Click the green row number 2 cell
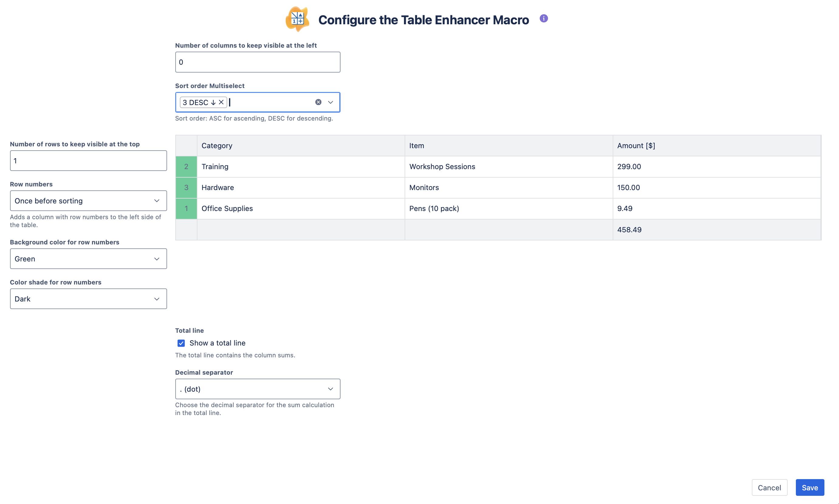This screenshot has width=839, height=504. point(186,167)
